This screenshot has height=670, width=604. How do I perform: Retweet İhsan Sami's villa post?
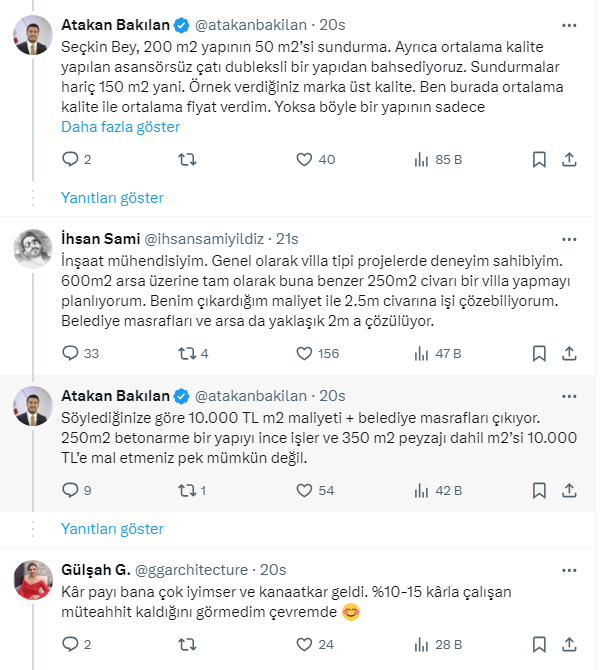186,352
